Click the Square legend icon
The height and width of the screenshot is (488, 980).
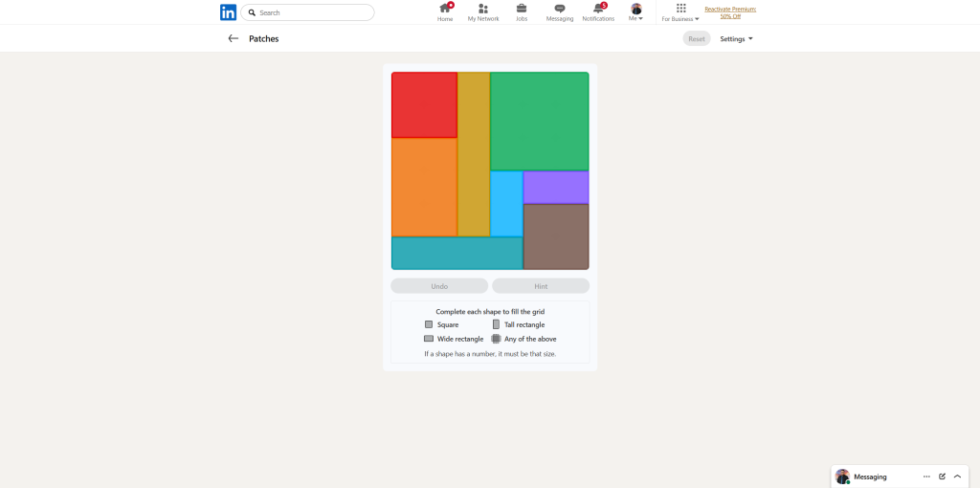(x=429, y=324)
